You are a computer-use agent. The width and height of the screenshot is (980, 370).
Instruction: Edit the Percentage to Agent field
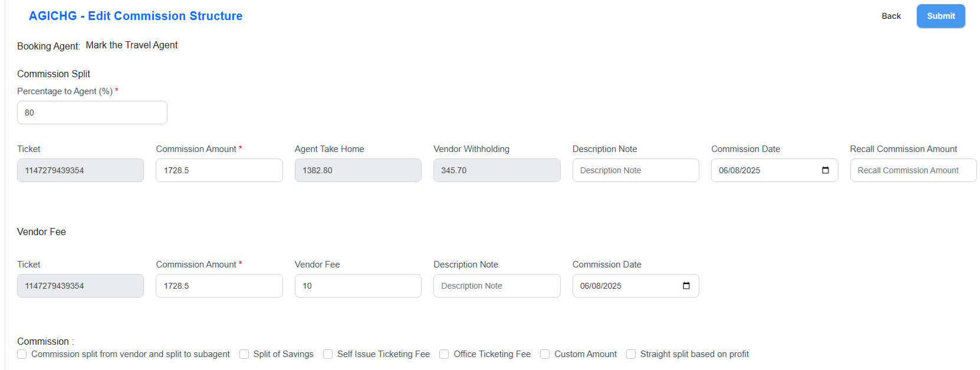point(92,113)
